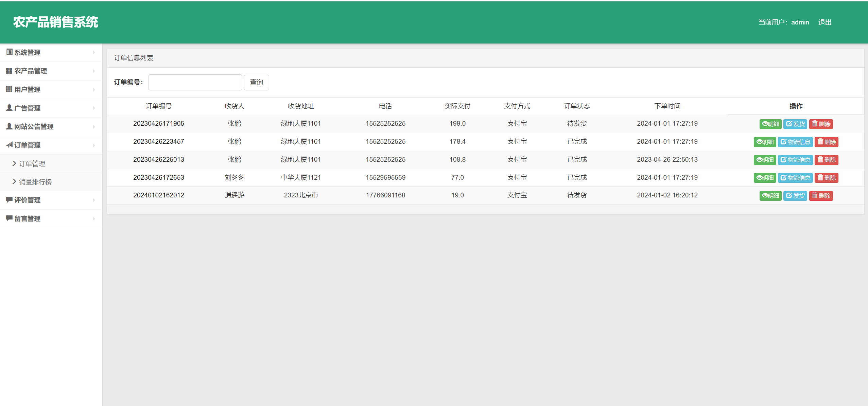
Task: Delete order 20230426225013
Action: coord(826,160)
